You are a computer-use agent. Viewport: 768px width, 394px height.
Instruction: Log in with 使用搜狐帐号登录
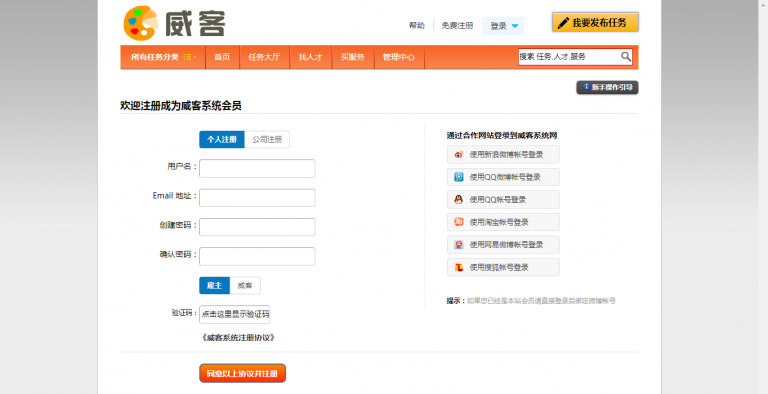pyautogui.click(x=503, y=267)
